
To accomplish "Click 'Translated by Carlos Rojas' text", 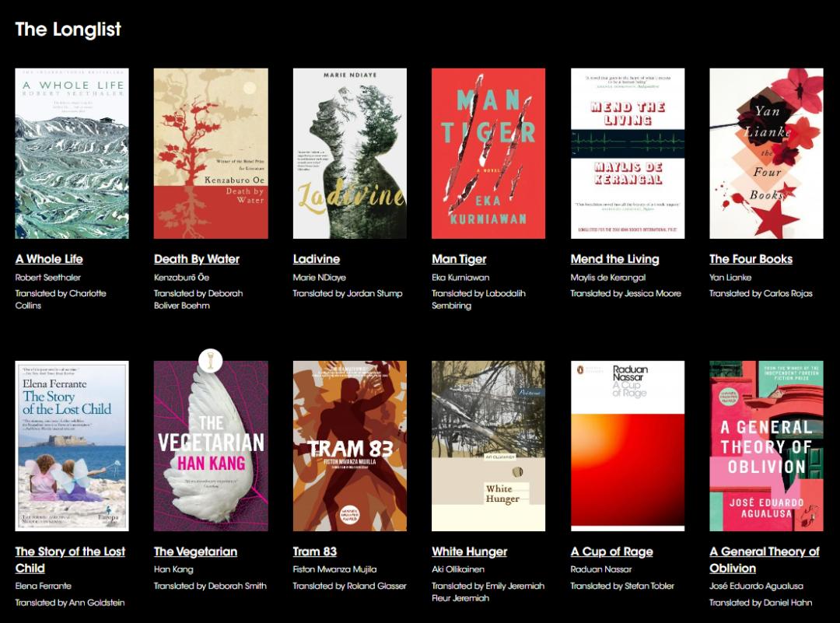I will (x=761, y=293).
